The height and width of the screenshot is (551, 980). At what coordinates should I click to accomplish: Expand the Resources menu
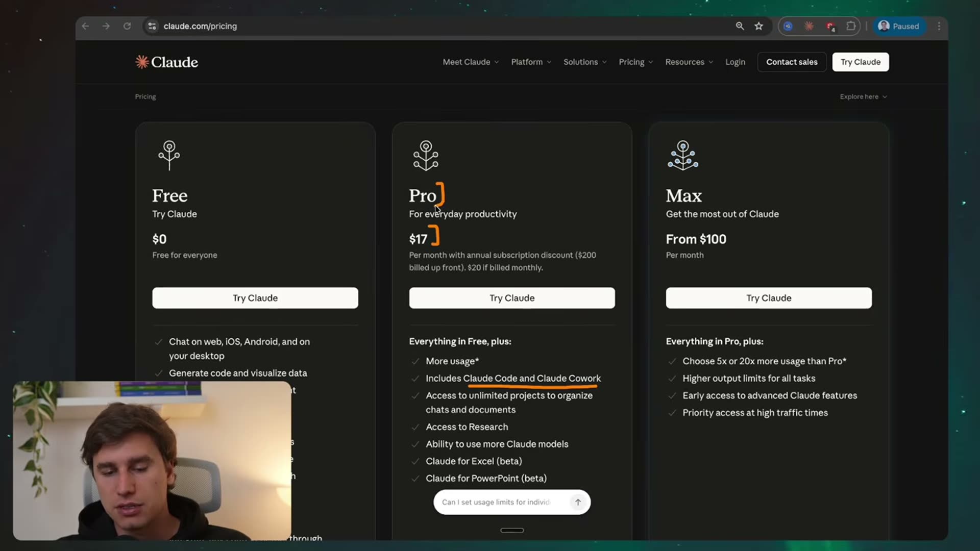(689, 62)
